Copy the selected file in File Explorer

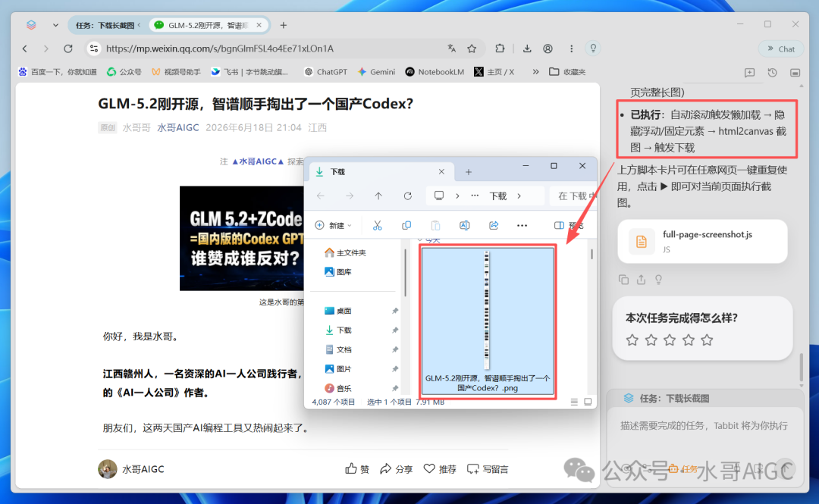[406, 226]
